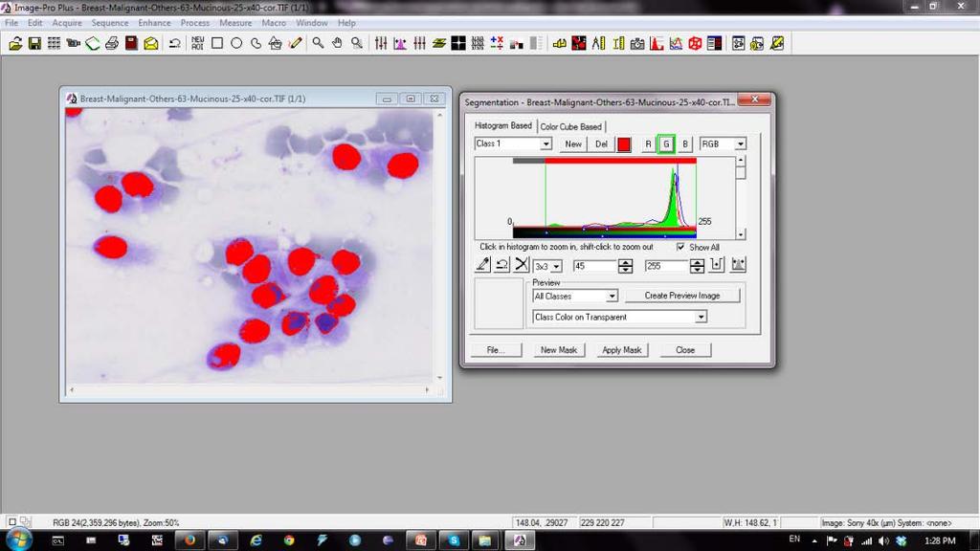980x551 pixels.
Task: Click the video camera capture icon
Action: 73,44
